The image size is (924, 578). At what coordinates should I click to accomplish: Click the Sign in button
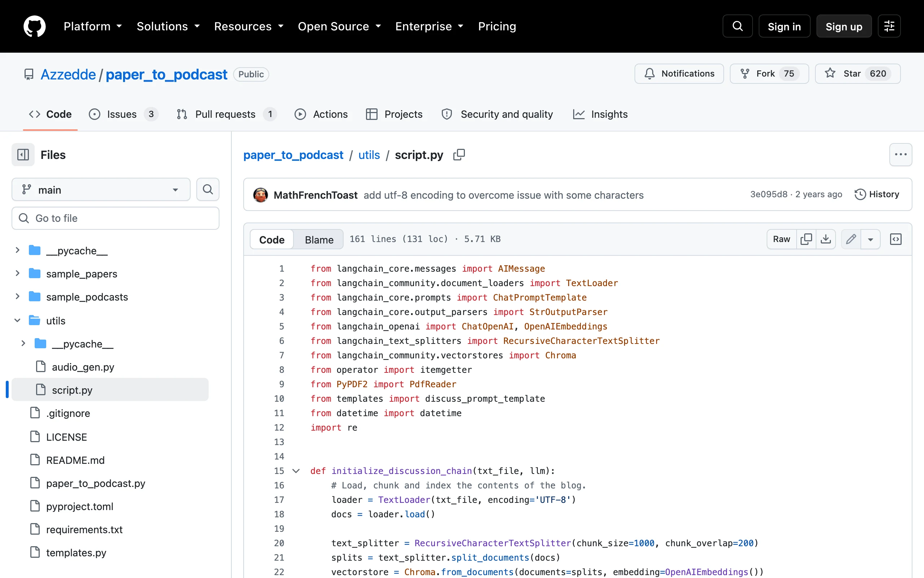[784, 26]
